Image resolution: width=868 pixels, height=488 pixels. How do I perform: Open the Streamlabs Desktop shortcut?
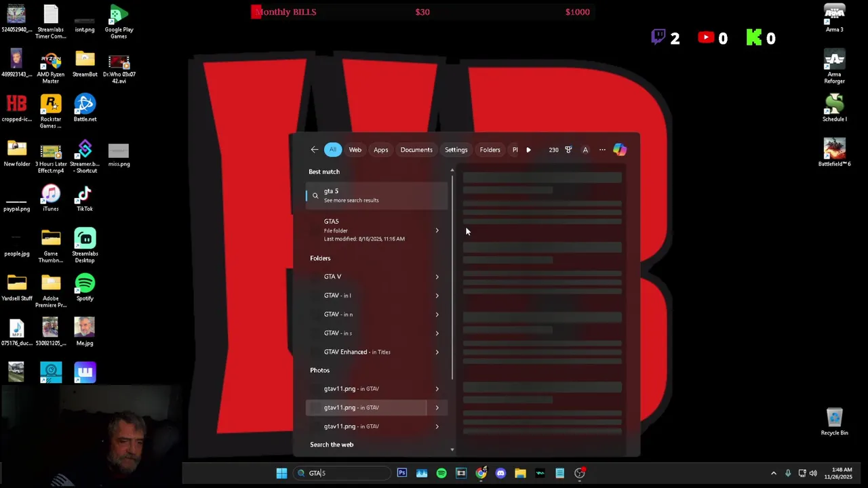tap(85, 245)
